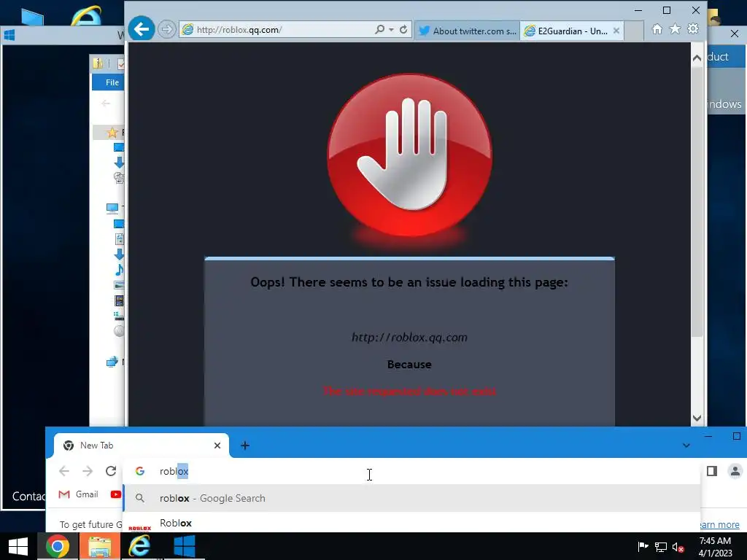
Task: Open Chrome profile avatar
Action: click(735, 471)
